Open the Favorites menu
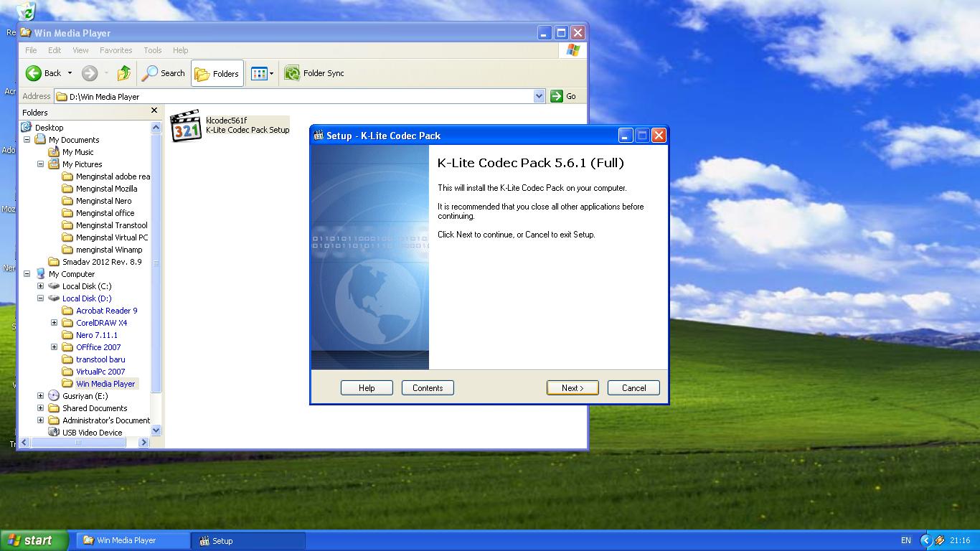980x551 pixels. click(116, 50)
